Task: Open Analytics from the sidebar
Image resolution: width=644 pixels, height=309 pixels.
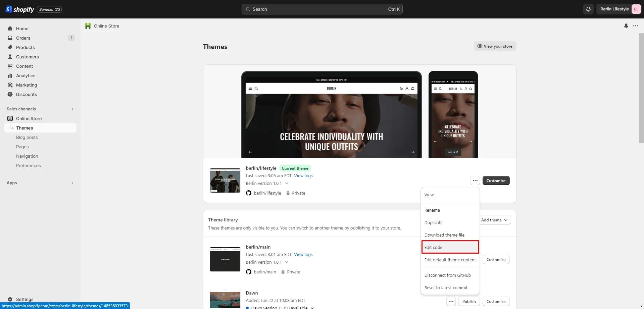Action: [26, 75]
